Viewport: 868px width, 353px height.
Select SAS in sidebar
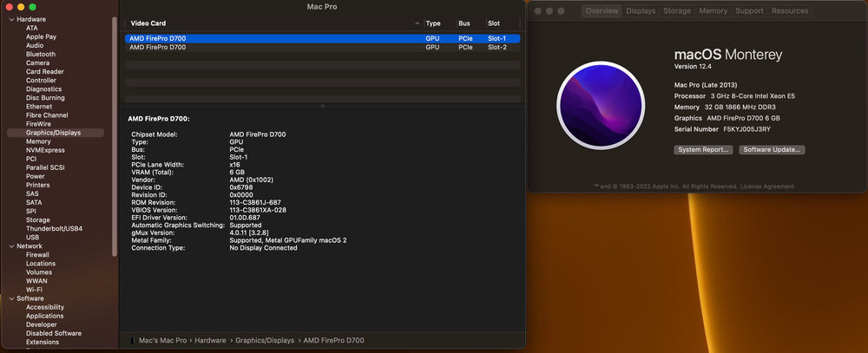(x=32, y=194)
